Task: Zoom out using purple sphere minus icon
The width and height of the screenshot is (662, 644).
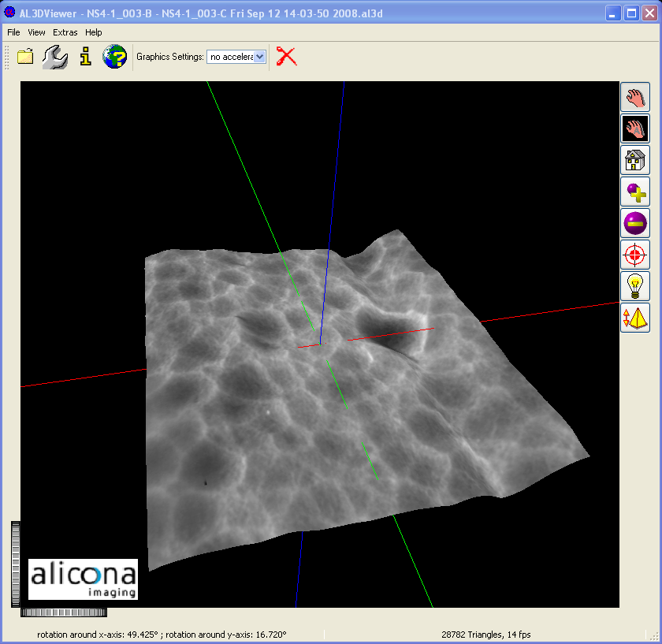Action: 634,223
